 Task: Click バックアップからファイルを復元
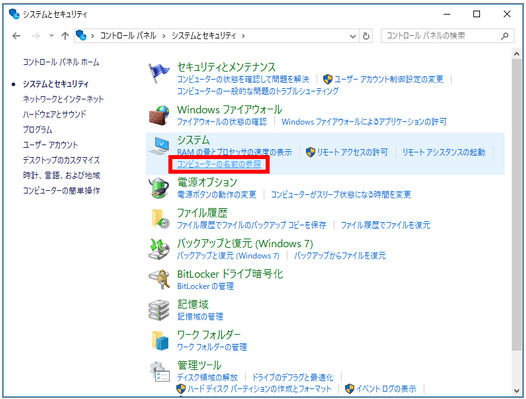click(340, 255)
